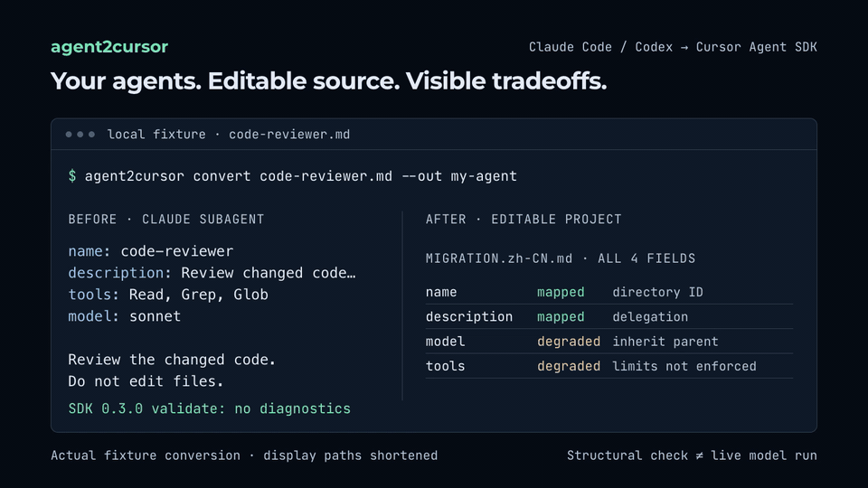Click 'degraded' status in the model row
The image size is (868, 488).
coord(569,342)
